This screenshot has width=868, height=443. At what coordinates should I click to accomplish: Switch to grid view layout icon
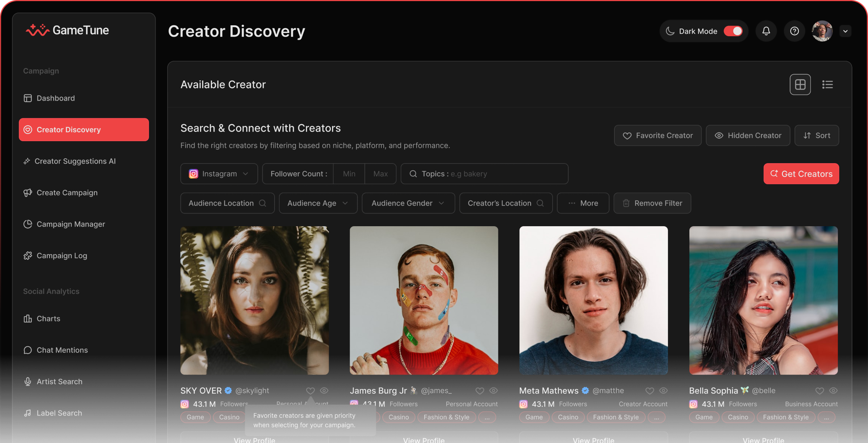tap(800, 85)
